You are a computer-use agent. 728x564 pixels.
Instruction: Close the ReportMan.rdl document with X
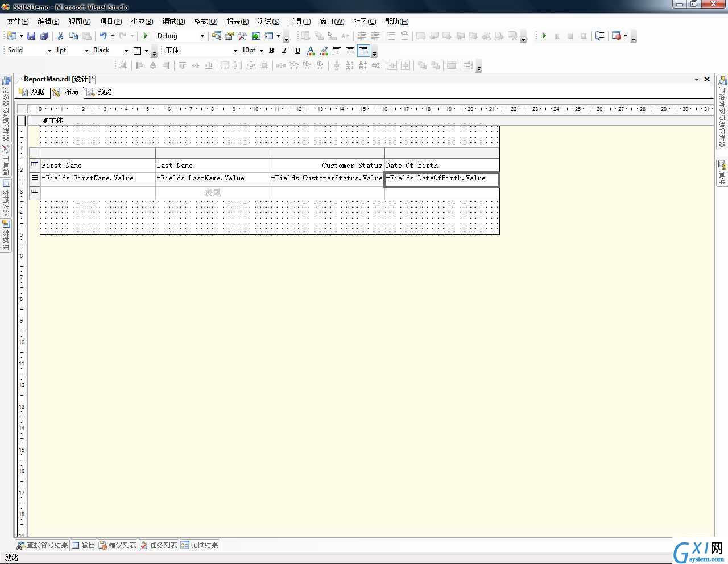pyautogui.click(x=707, y=79)
